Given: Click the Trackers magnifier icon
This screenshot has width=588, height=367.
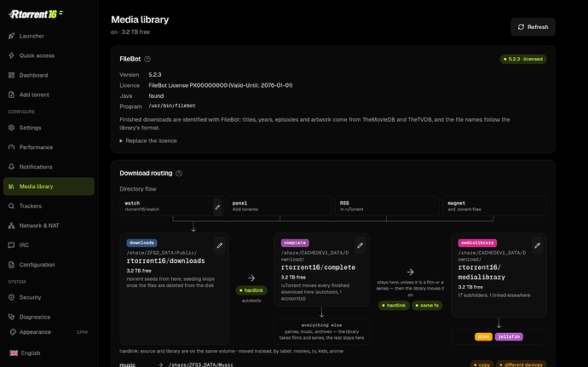Looking at the screenshot, I should point(12,206).
